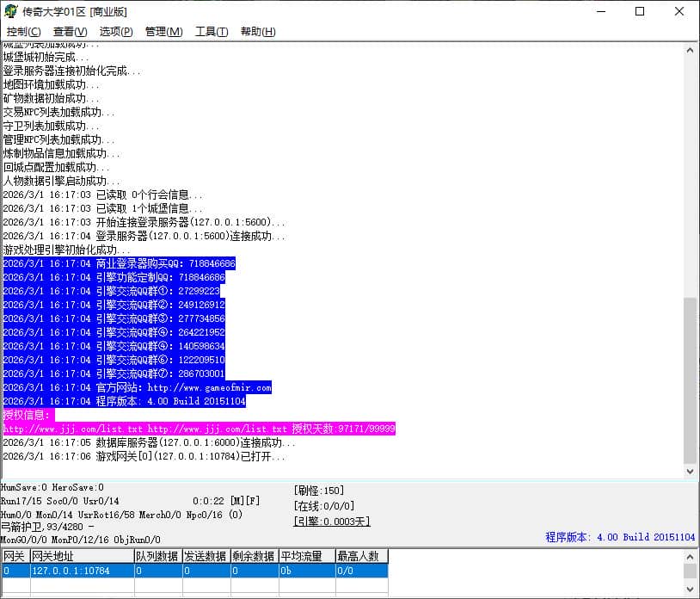Click 已读取 1个城堡信息 log line
Image resolution: width=700 pixels, height=599 pixels.
[102, 208]
